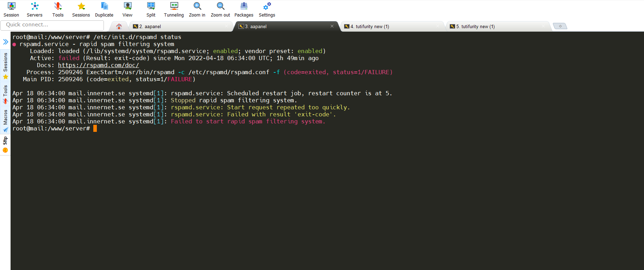Duplicate the current terminal tab

pyautogui.click(x=104, y=9)
